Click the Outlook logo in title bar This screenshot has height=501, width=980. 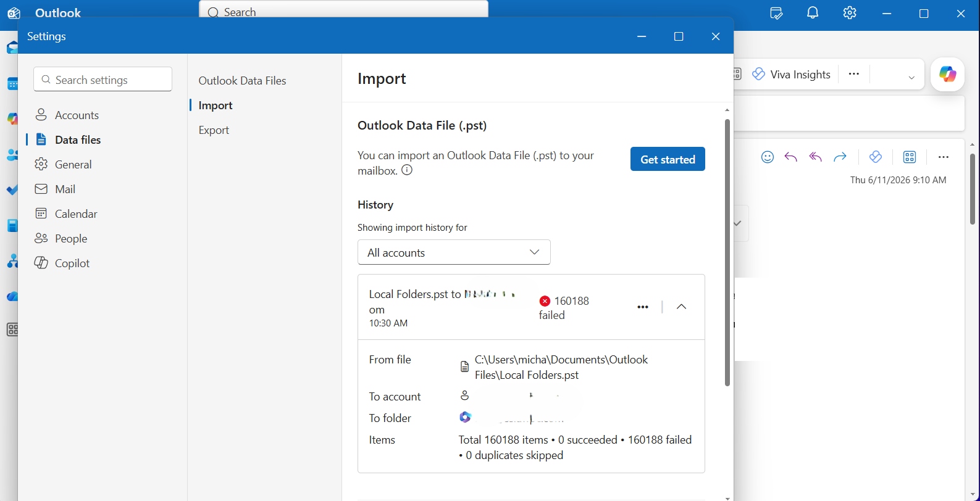(x=14, y=13)
